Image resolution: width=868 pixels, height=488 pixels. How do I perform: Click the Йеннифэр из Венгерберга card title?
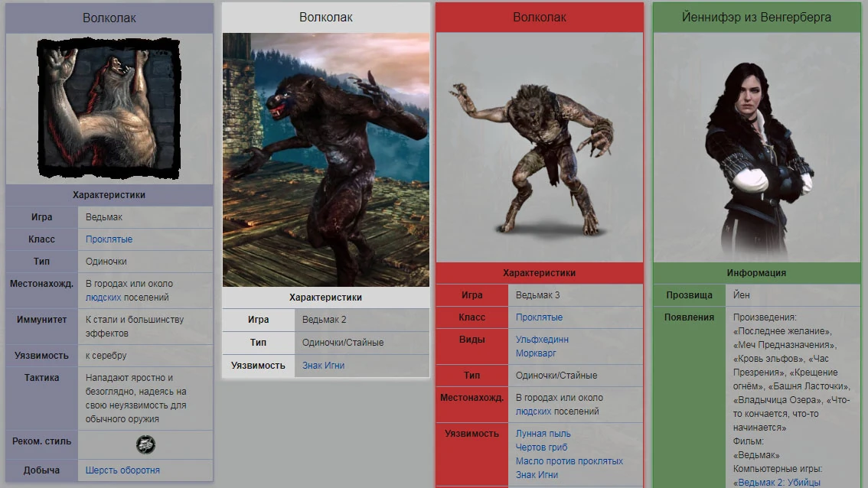(x=756, y=17)
